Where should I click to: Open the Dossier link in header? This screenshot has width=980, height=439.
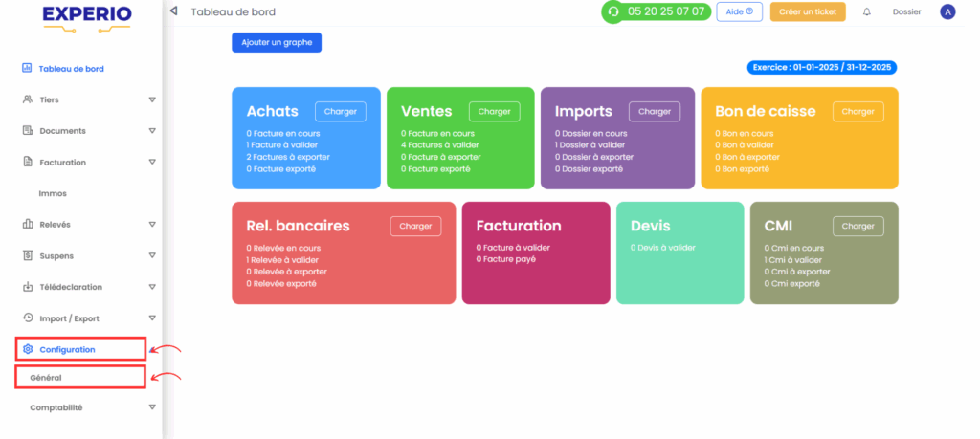tap(907, 11)
